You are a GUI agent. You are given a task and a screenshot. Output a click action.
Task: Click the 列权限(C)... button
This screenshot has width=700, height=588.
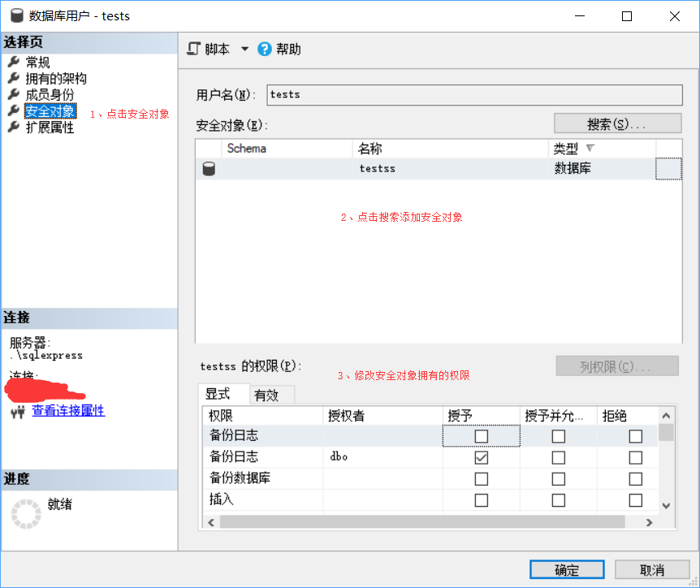tap(617, 366)
